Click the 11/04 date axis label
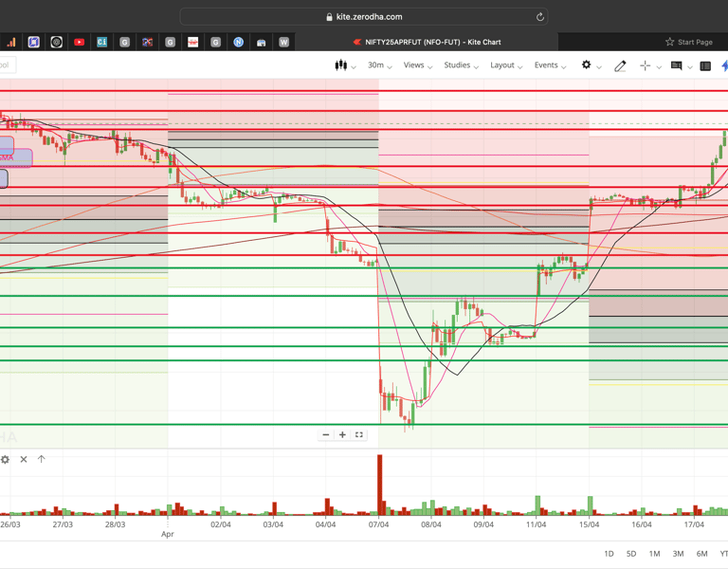The image size is (728, 569). tap(536, 524)
